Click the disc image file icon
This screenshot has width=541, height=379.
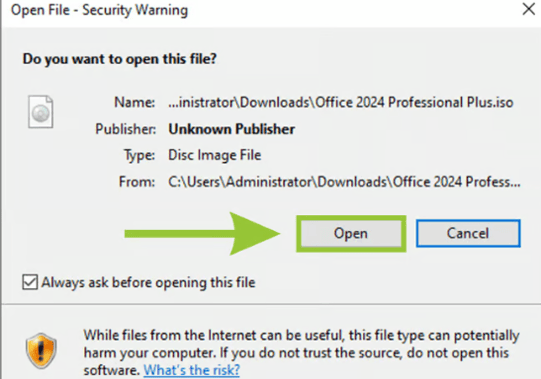coord(41,112)
